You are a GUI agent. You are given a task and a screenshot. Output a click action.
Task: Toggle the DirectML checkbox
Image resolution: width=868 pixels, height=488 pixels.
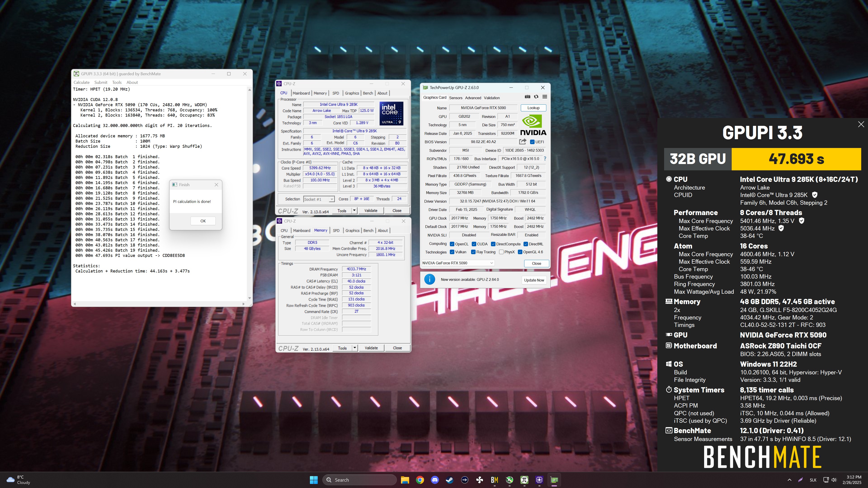pyautogui.click(x=526, y=244)
